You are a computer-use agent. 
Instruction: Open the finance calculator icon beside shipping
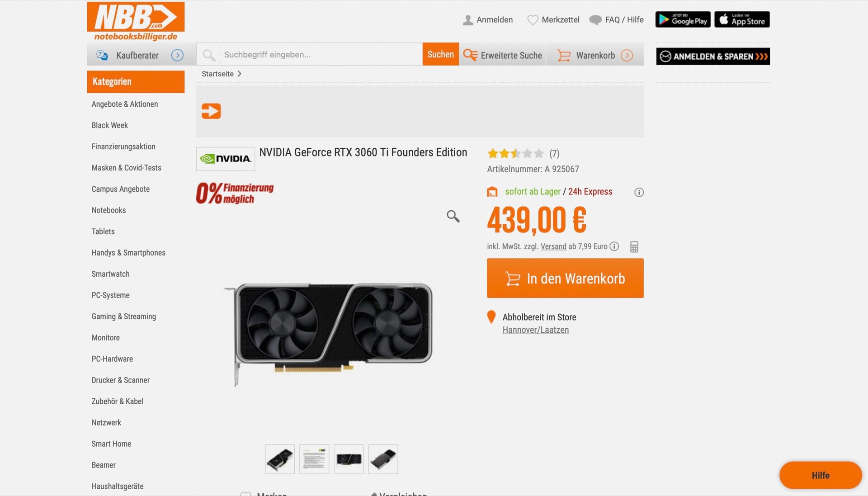pos(634,247)
